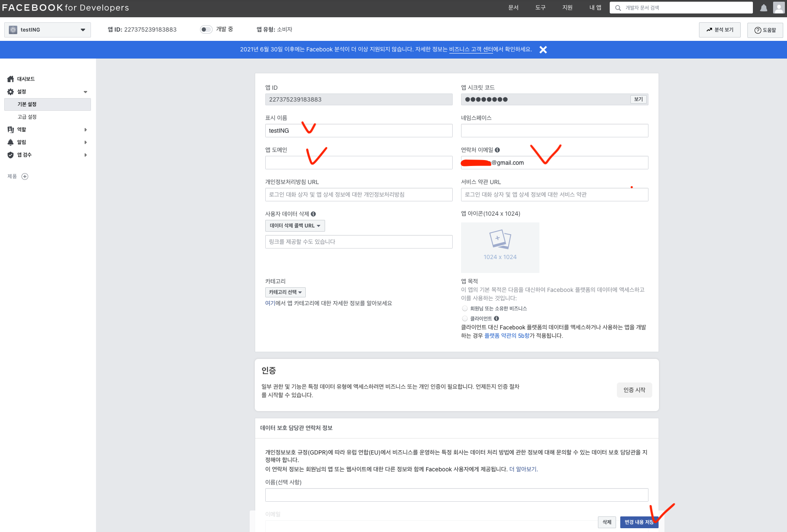The height and width of the screenshot is (532, 787).
Task: Toggle the development mode switch
Action: click(206, 29)
